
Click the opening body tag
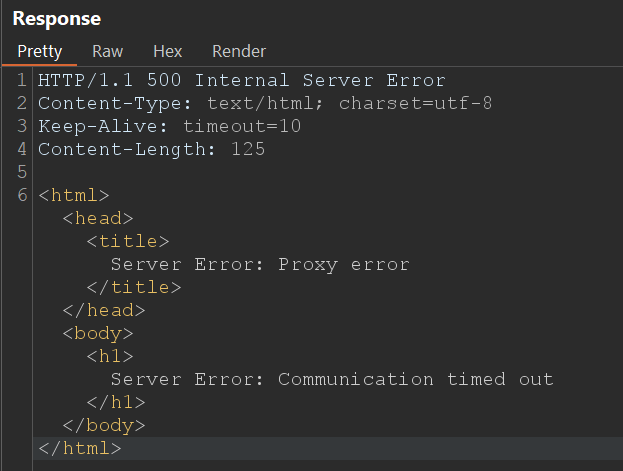pyautogui.click(x=97, y=333)
